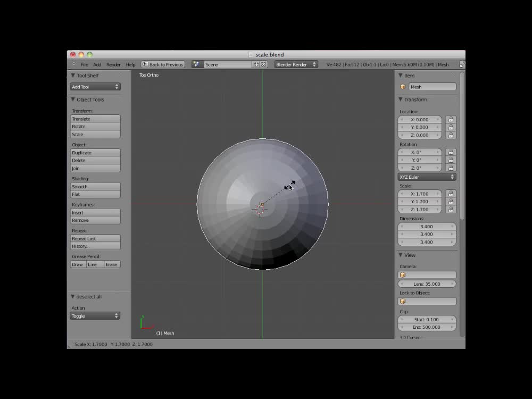The height and width of the screenshot is (399, 532).
Task: Open the XYZ Euler rotation mode dropdown
Action: [x=427, y=177]
